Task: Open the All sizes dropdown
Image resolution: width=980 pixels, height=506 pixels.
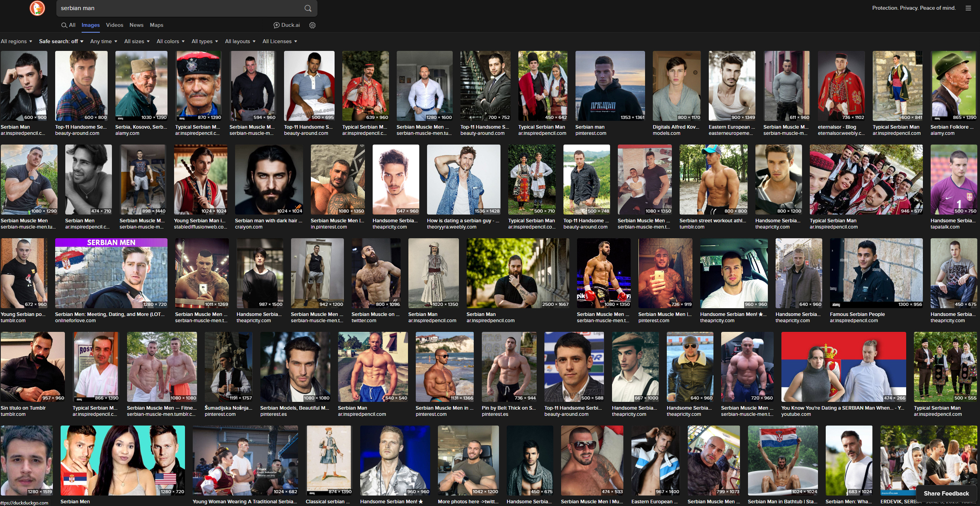Action: (x=137, y=42)
